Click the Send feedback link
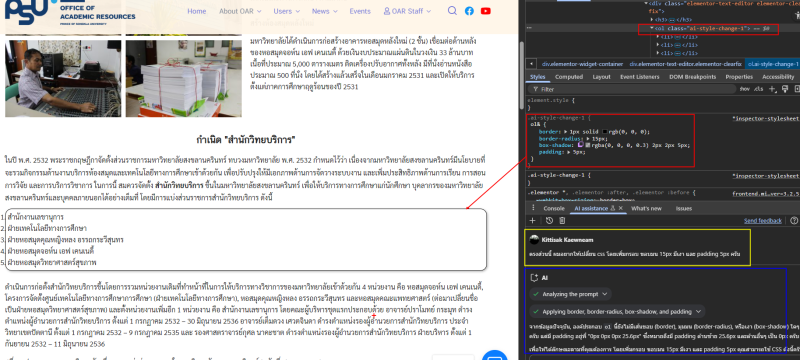 click(x=763, y=220)
